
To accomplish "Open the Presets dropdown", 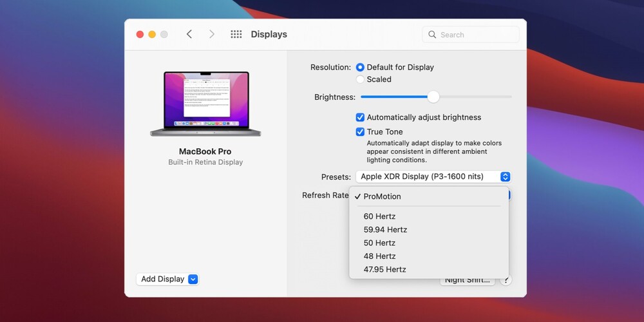I will coord(433,177).
